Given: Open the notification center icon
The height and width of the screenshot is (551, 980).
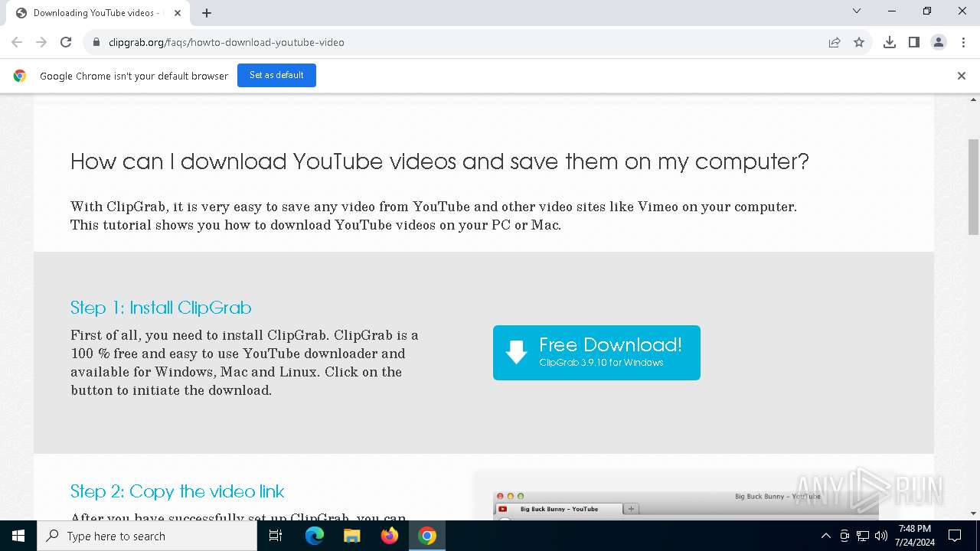Looking at the screenshot, I should (955, 536).
